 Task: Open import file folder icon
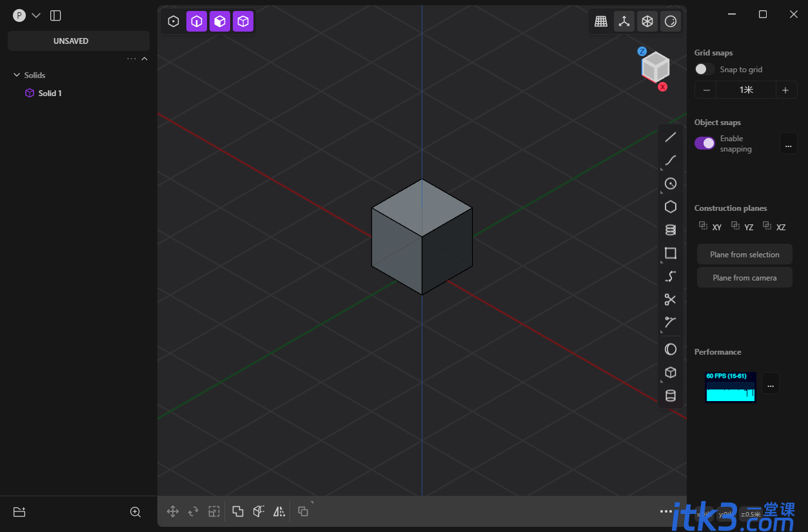(x=19, y=512)
